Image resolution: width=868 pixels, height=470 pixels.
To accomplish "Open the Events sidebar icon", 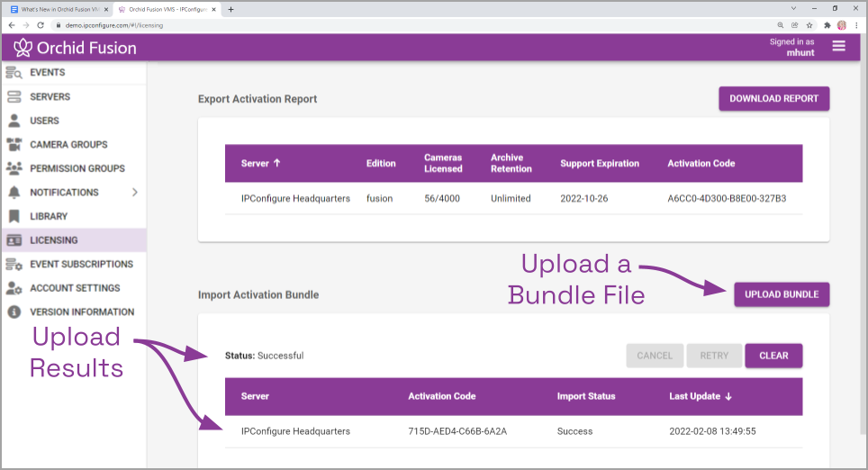I will click(x=14, y=73).
